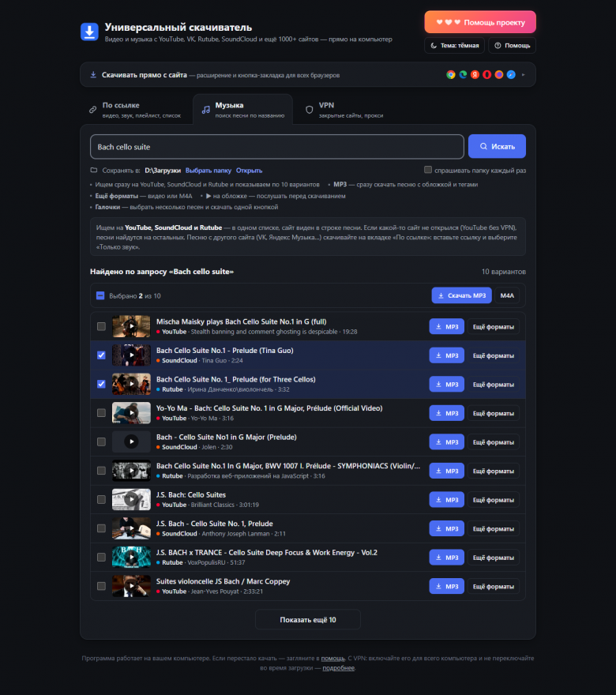This screenshot has height=695, width=616.
Task: Open 'Ещё форматы' for SYMPHONIACS track
Action: tap(494, 471)
